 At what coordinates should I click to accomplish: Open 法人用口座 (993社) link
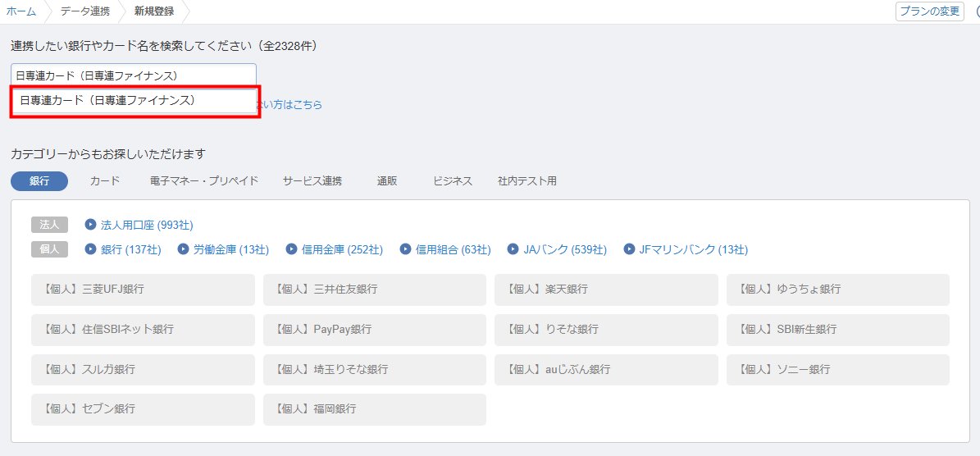point(147,224)
